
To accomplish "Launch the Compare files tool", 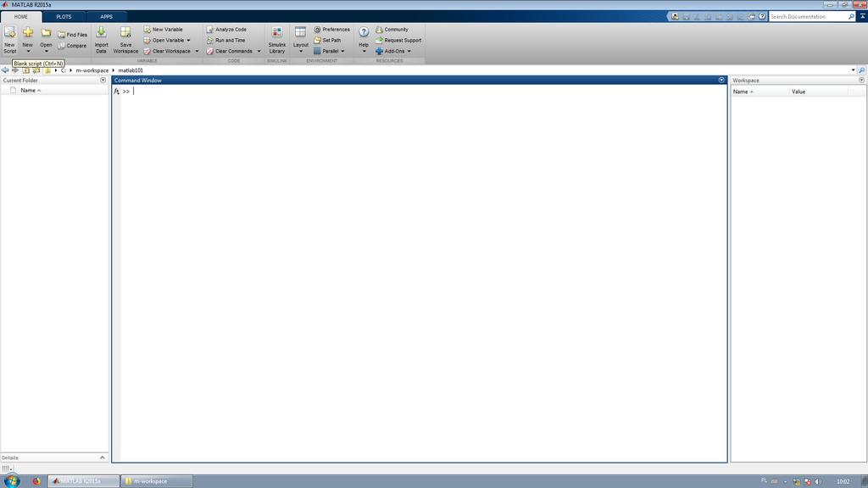I will tap(72, 46).
